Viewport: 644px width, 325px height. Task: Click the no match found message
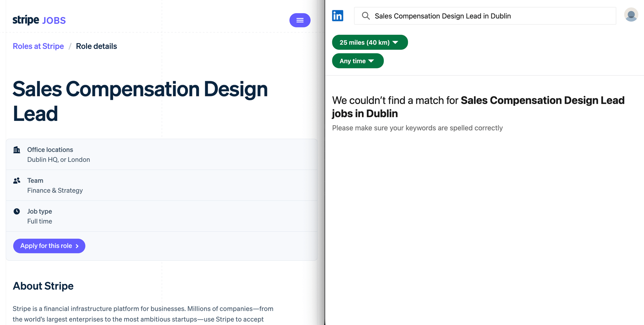pos(478,107)
